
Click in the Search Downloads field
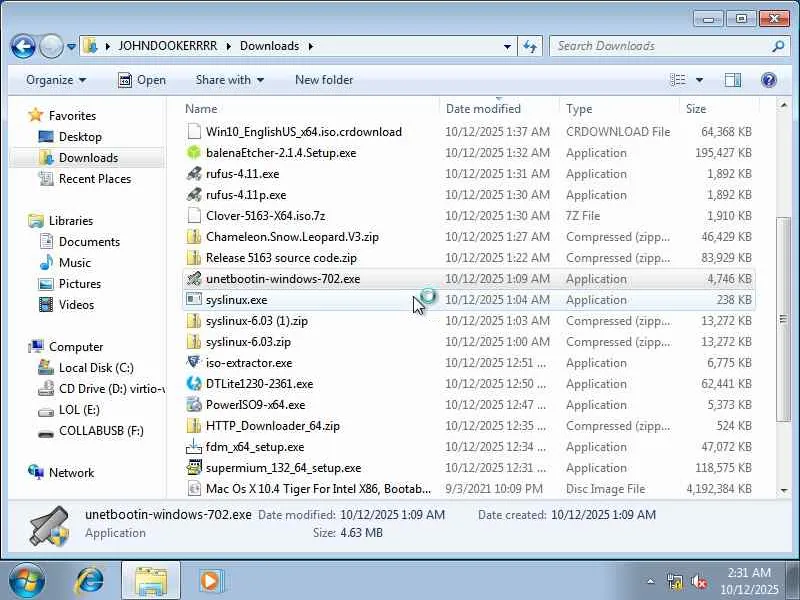click(658, 46)
